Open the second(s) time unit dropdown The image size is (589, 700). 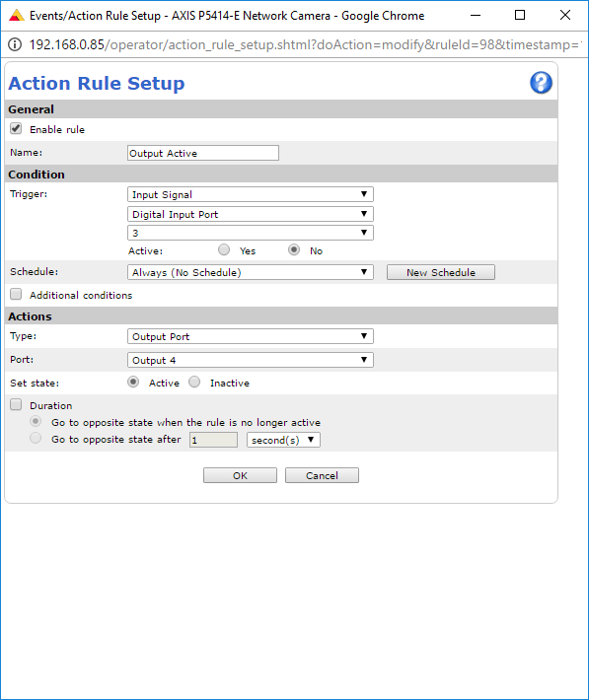(x=283, y=440)
